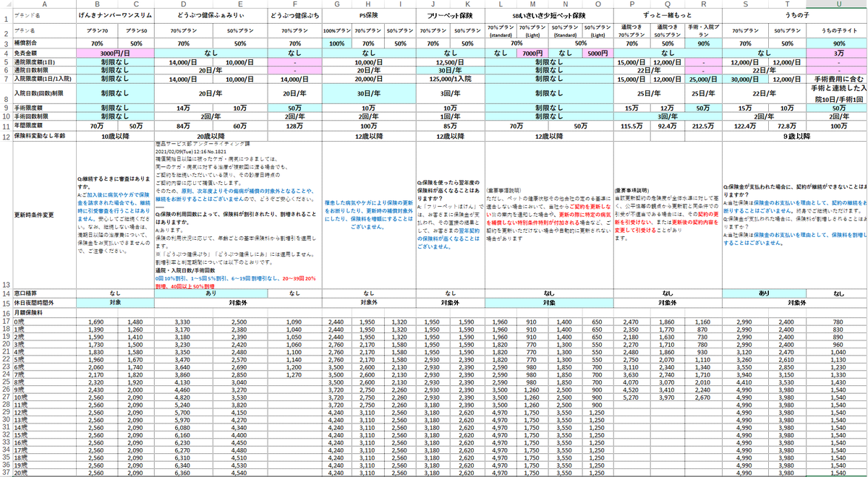Select column U header
Screen dimensions: 868x477
(838, 4)
